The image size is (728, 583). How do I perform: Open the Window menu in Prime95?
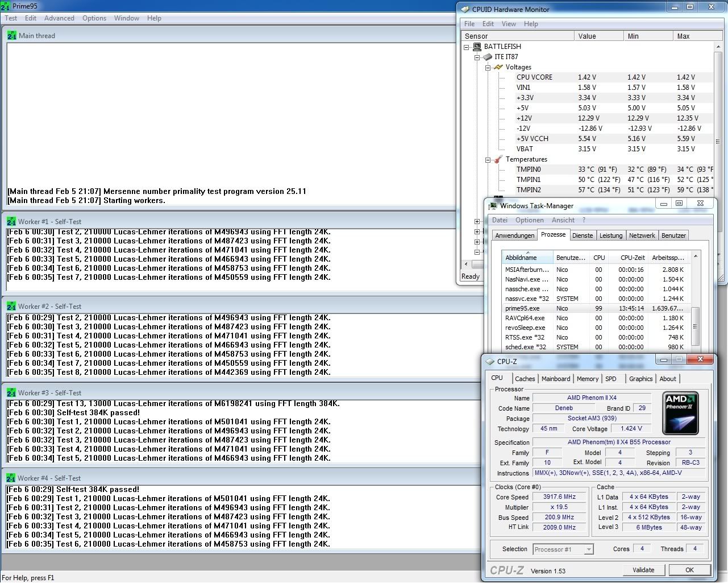(127, 18)
